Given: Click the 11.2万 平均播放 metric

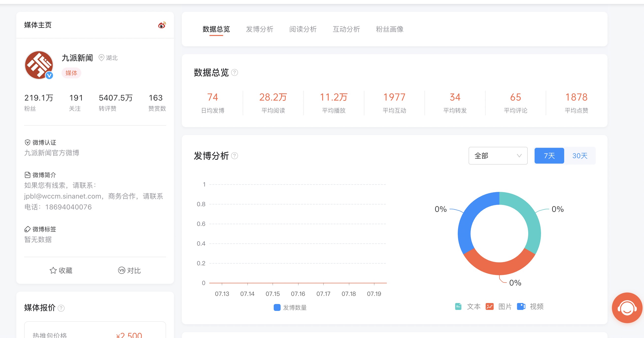Looking at the screenshot, I should click(334, 103).
